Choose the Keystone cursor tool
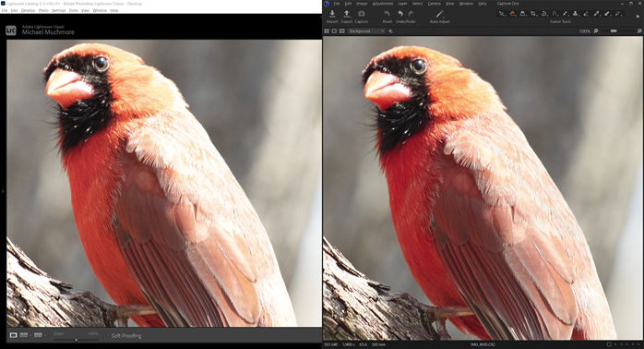644x349 pixels. click(x=555, y=14)
